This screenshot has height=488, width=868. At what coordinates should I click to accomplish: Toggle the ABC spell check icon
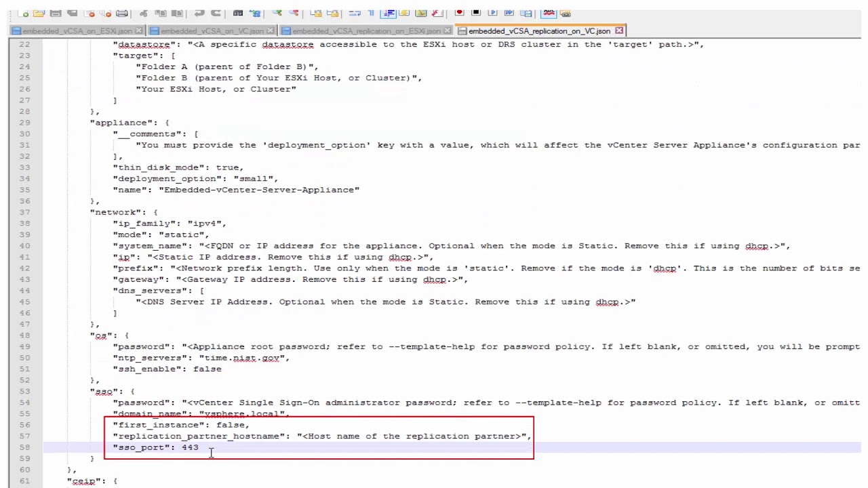(549, 13)
